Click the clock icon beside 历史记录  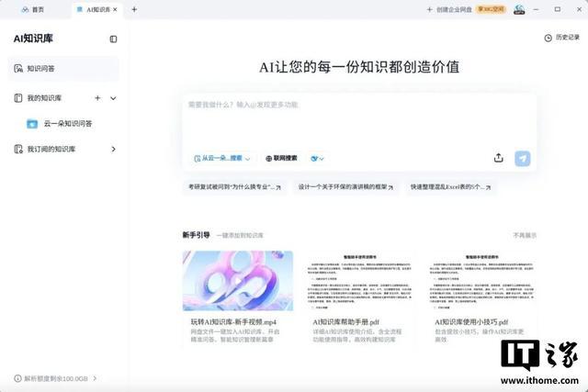548,38
